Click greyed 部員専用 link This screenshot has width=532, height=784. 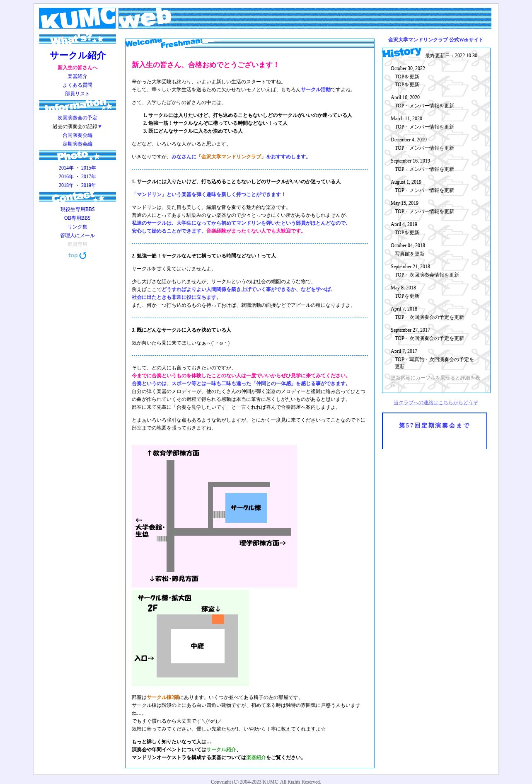click(77, 244)
